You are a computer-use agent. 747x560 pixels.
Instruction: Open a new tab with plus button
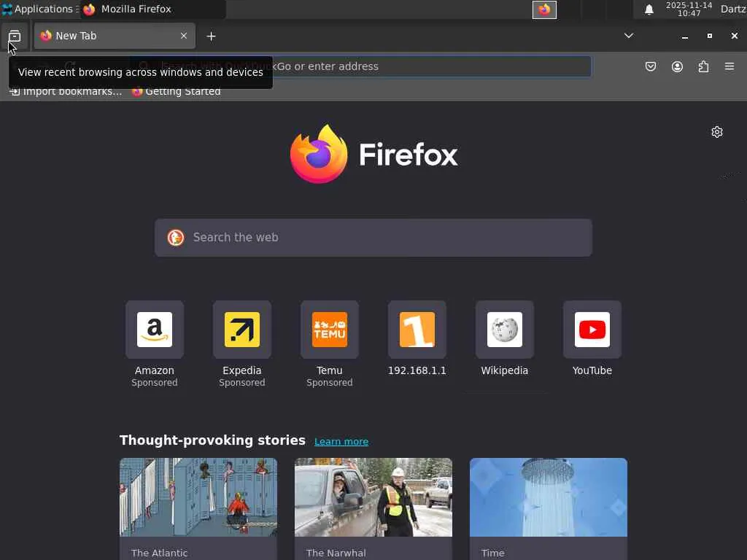211,36
